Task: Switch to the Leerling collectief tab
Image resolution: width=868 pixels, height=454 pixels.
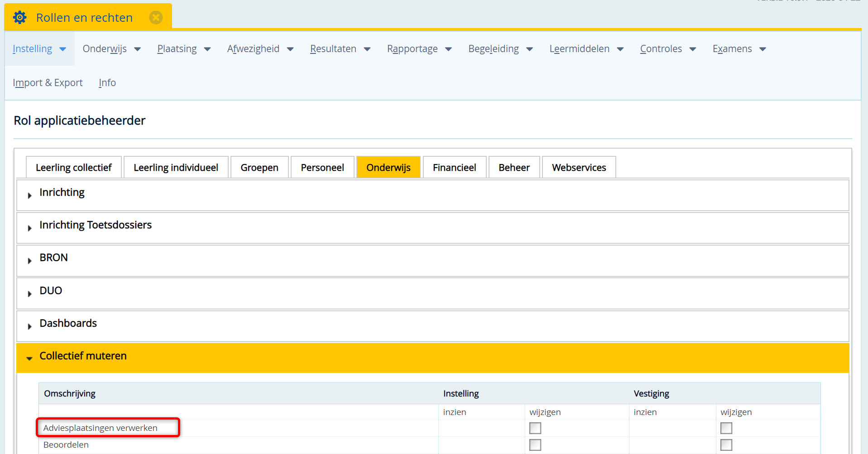Action: pos(74,168)
